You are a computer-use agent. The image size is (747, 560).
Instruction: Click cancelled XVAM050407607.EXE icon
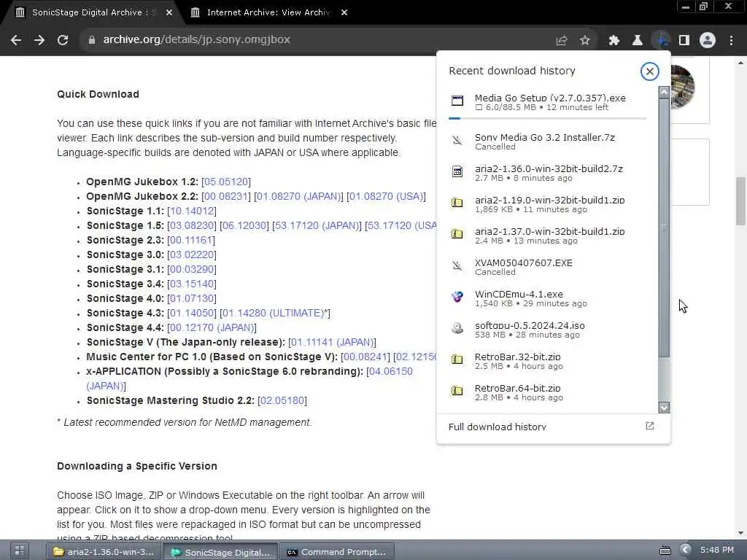tap(457, 265)
